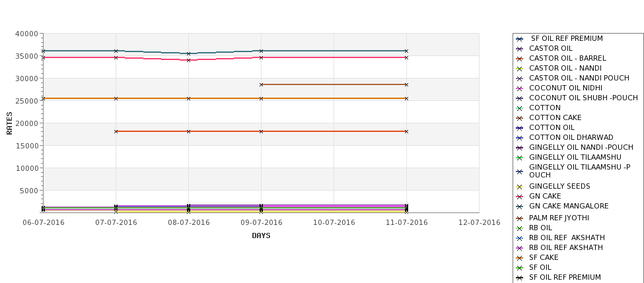644x283 pixels.
Task: Click the orange SF CAKE line at 25000
Action: tap(225, 98)
